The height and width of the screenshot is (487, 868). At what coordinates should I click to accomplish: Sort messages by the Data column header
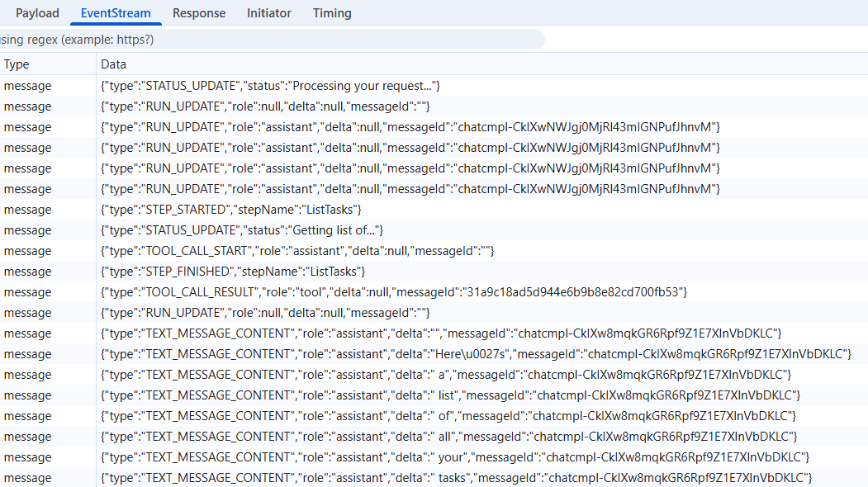[113, 64]
